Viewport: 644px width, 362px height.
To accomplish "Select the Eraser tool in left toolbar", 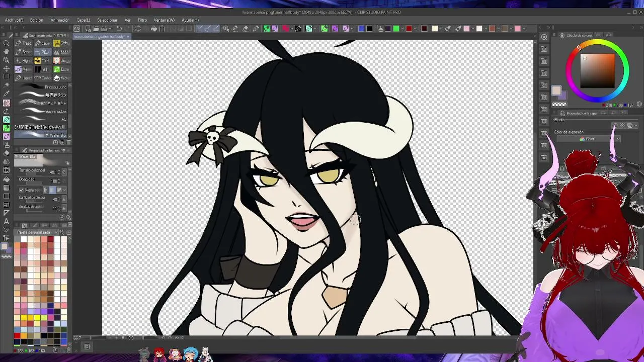I will (6, 153).
